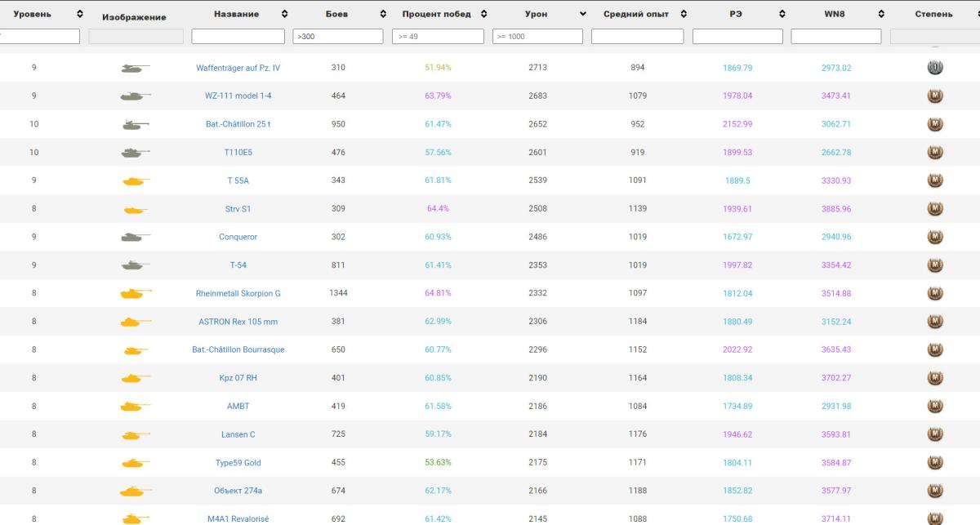Click the Bat.-Châtillon 25 t tank image
The width and height of the screenshot is (980, 525).
coord(136,125)
